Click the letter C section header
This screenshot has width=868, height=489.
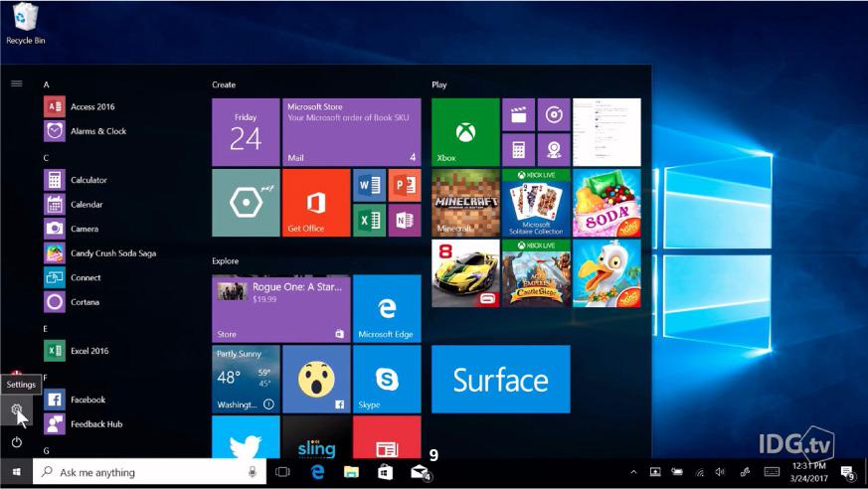point(47,158)
